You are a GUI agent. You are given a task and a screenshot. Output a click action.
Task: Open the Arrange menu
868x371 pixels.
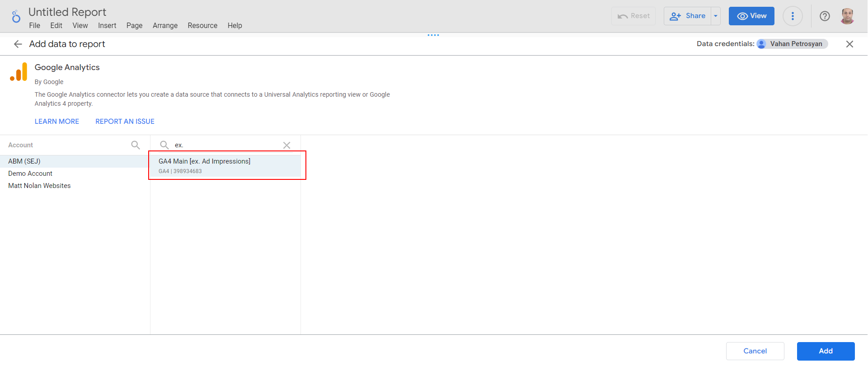pos(165,26)
